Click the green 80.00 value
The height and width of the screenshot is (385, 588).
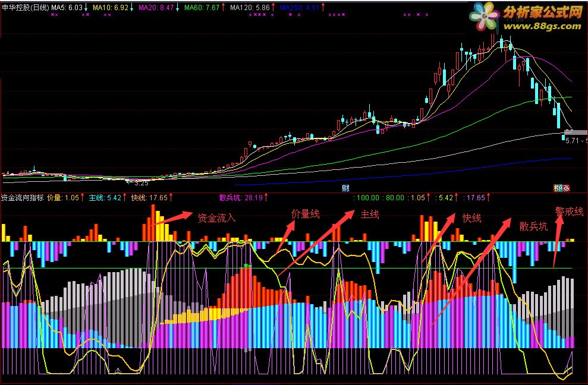(x=394, y=198)
